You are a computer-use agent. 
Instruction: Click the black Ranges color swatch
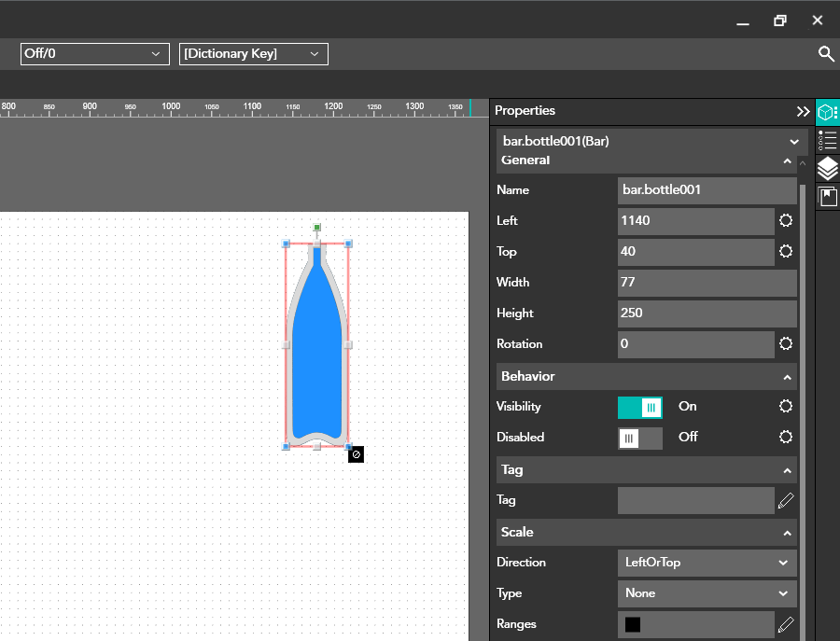633,624
